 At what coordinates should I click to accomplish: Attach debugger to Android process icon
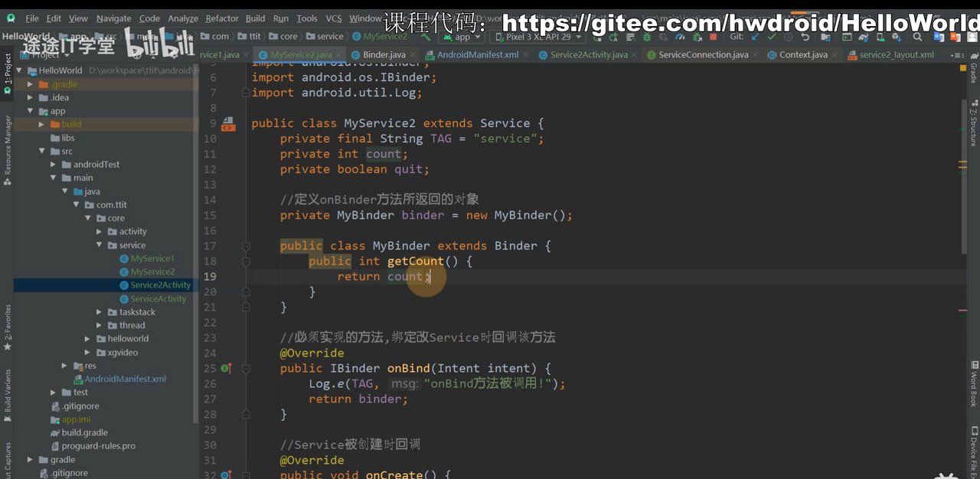point(697,37)
